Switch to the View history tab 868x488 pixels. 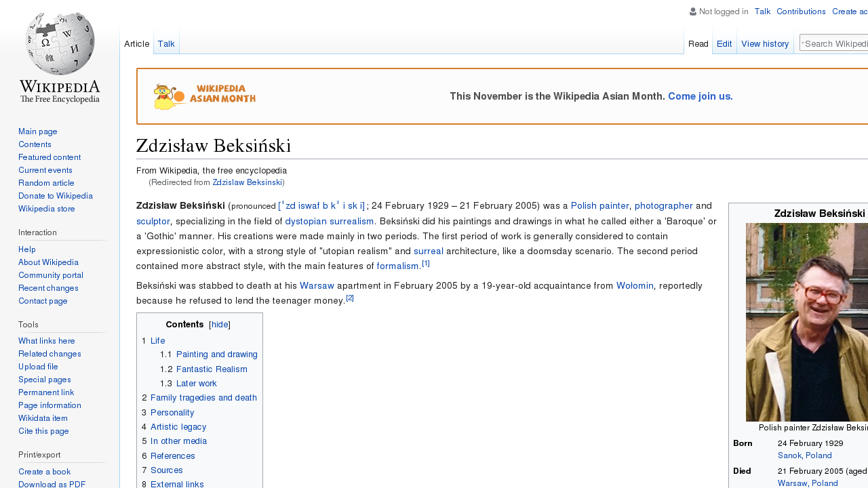pyautogui.click(x=765, y=44)
